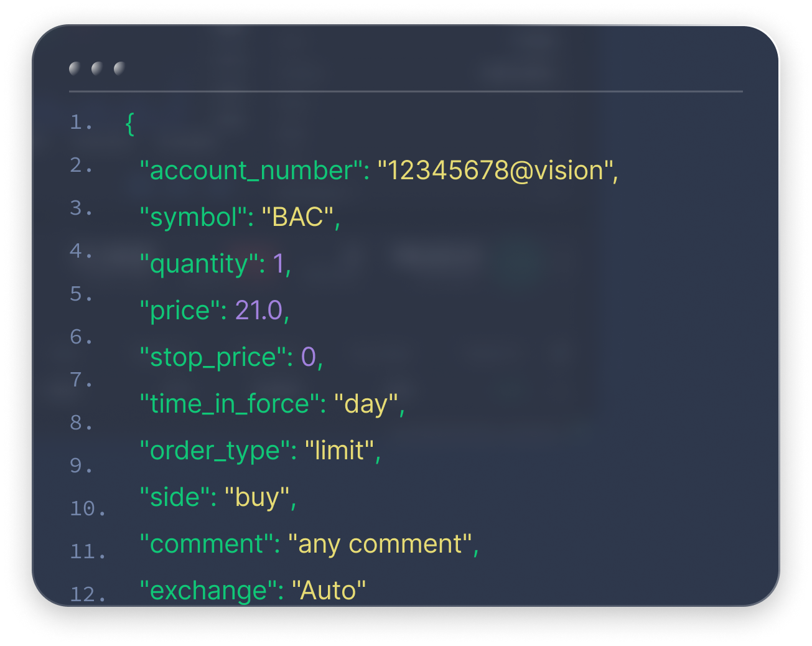Select the "limit" value
This screenshot has height=646, width=812.
click(x=339, y=451)
